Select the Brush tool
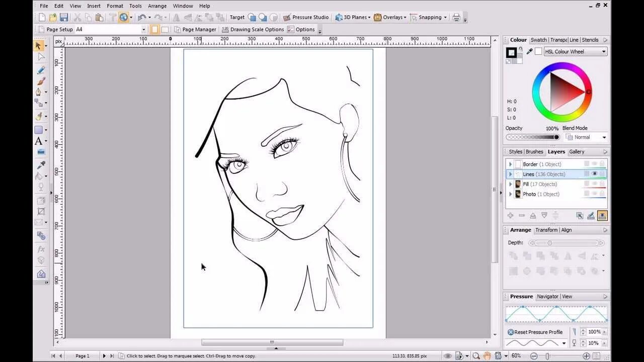This screenshot has height=362, width=644. [x=41, y=81]
